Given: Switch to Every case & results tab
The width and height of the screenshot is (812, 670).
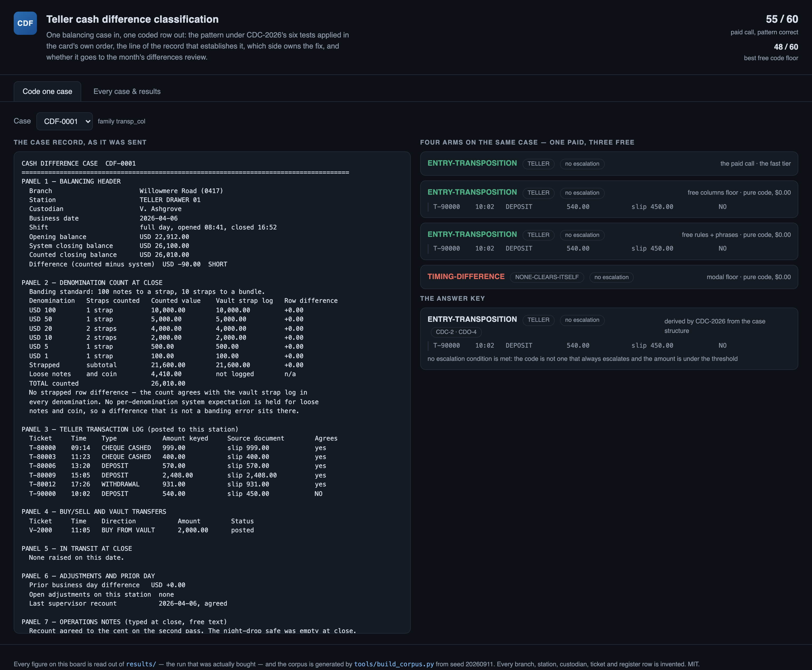Looking at the screenshot, I should click(127, 92).
